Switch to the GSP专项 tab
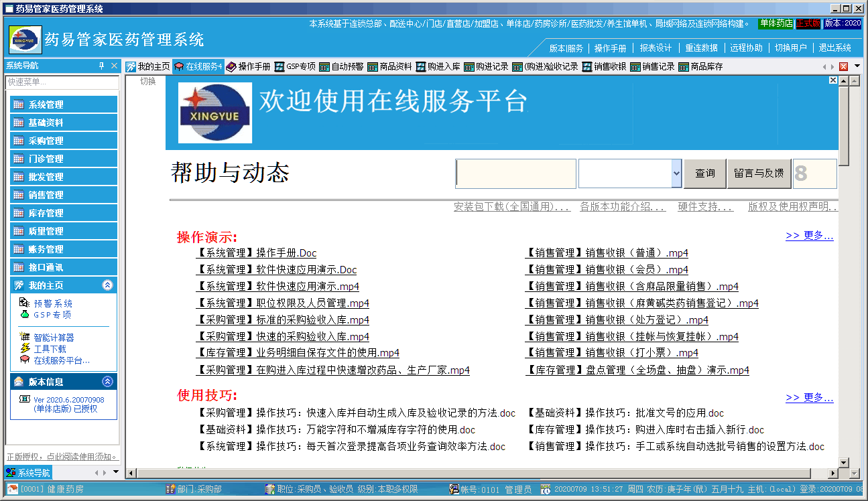The height and width of the screenshot is (501, 868). pos(295,66)
